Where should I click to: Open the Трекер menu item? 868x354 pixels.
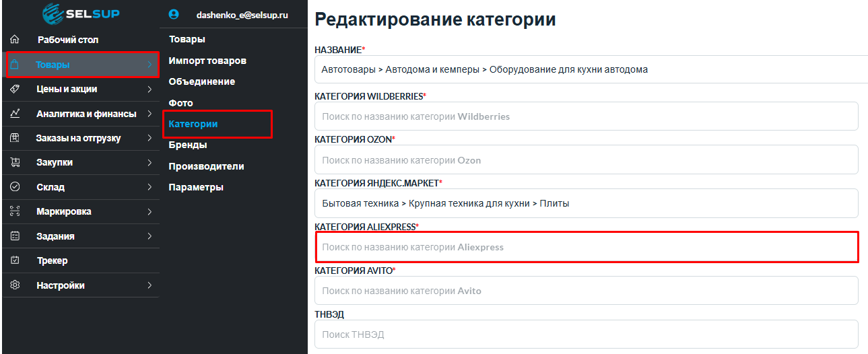(52, 260)
